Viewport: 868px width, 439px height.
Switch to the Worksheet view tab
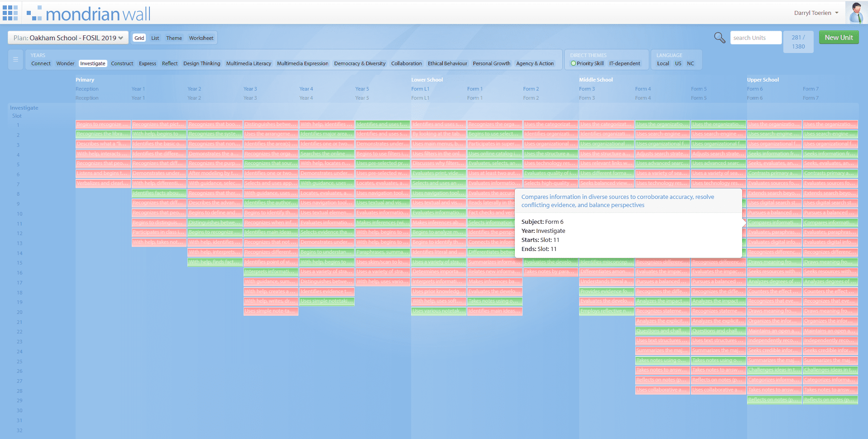click(x=201, y=38)
